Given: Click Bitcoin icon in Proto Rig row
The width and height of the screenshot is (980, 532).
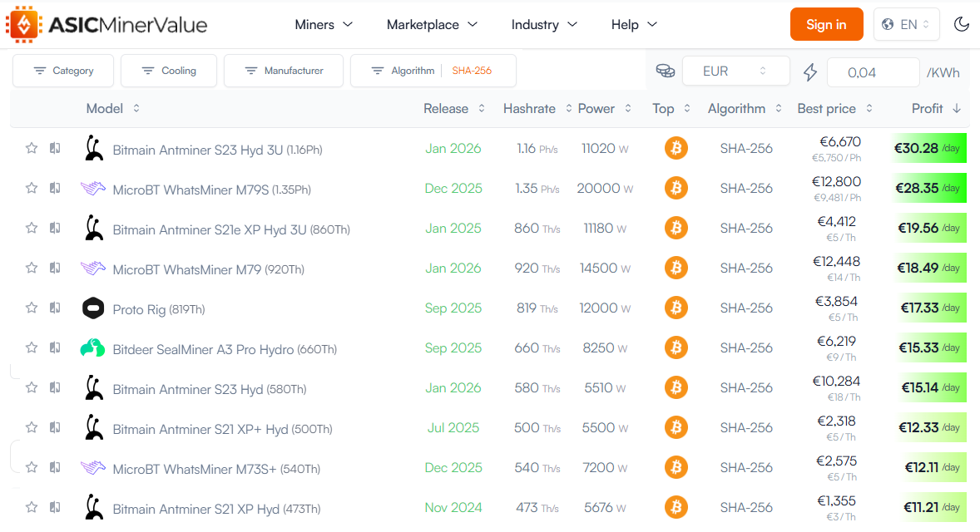Looking at the screenshot, I should pyautogui.click(x=676, y=308).
